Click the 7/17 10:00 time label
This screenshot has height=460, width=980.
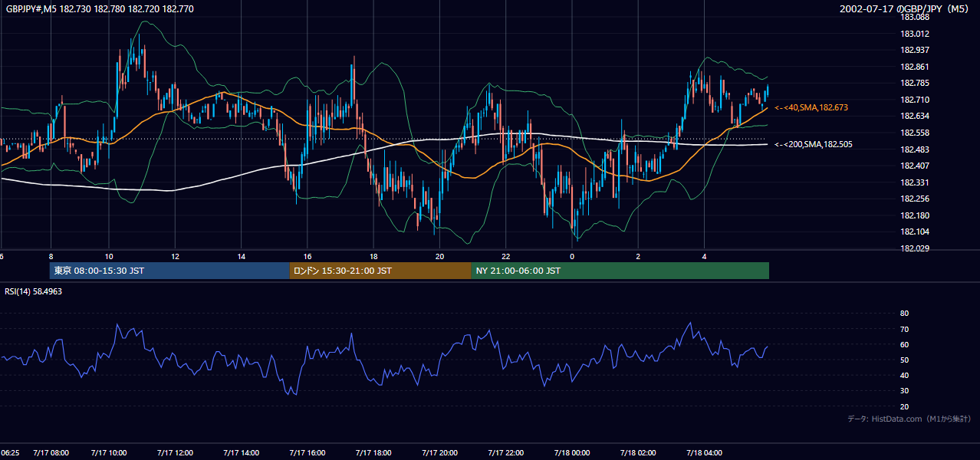coord(109,453)
